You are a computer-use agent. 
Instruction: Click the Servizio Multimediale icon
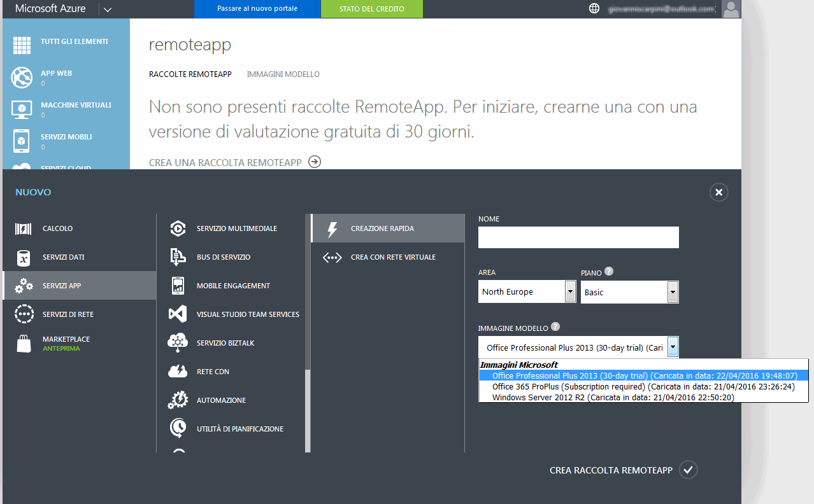(178, 228)
